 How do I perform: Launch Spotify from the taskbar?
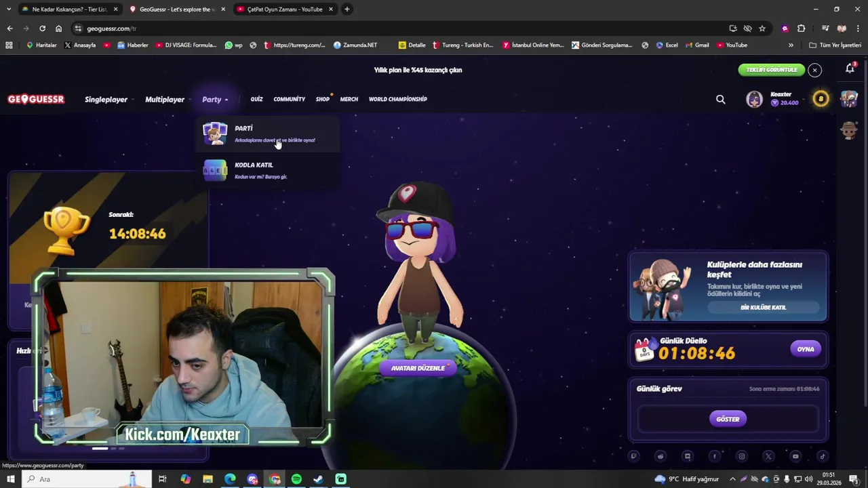tap(296, 479)
